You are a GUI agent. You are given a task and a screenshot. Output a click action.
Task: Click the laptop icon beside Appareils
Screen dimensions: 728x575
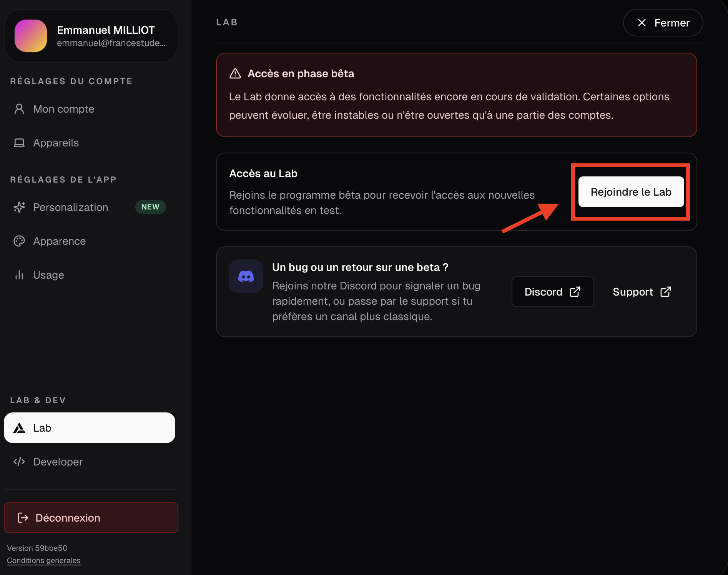[19, 143]
